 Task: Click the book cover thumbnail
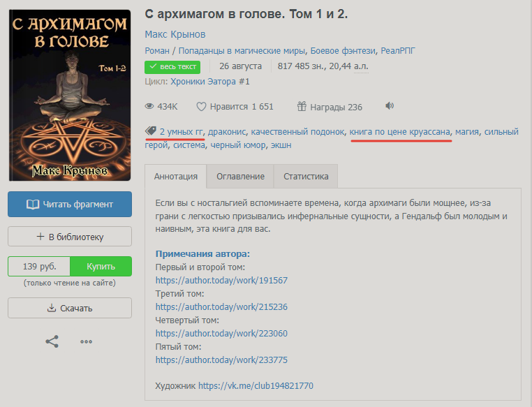point(70,96)
